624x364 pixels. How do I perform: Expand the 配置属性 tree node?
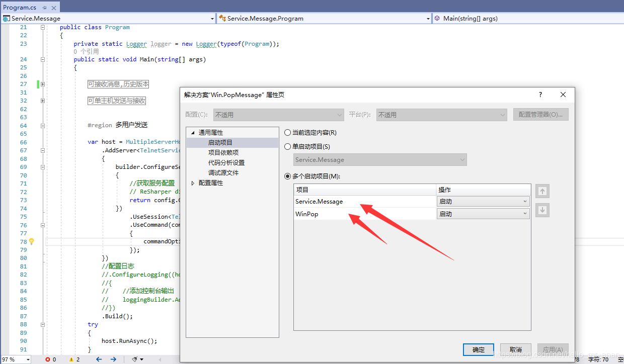point(193,184)
